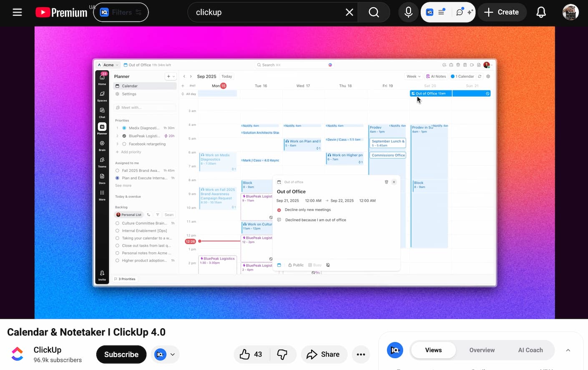Image resolution: width=588 pixels, height=370 pixels.
Task: Click the Subscribe button
Action: (x=121, y=355)
